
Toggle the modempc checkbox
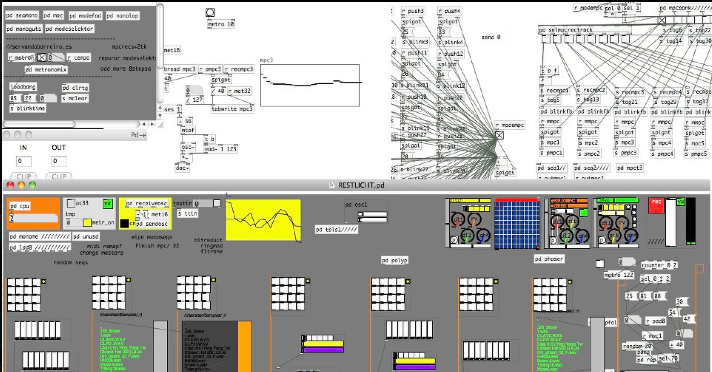(x=499, y=135)
